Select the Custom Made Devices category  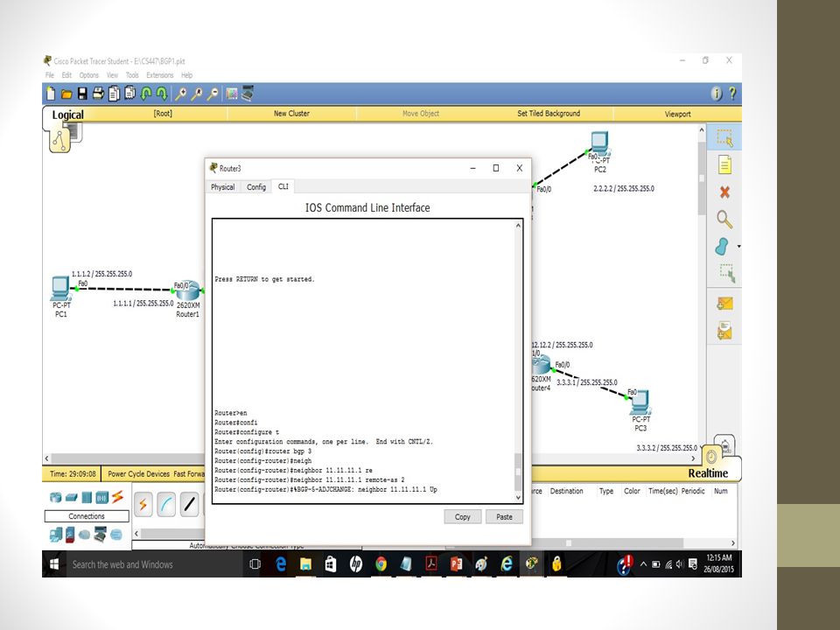pyautogui.click(x=100, y=534)
